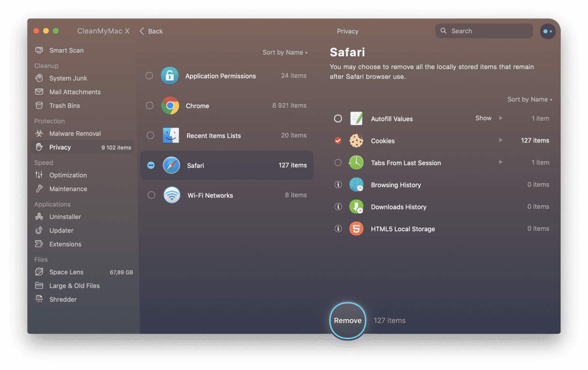Click the HTML5 Local Storage icon
Viewport: 588px width, 370px height.
pyautogui.click(x=356, y=229)
